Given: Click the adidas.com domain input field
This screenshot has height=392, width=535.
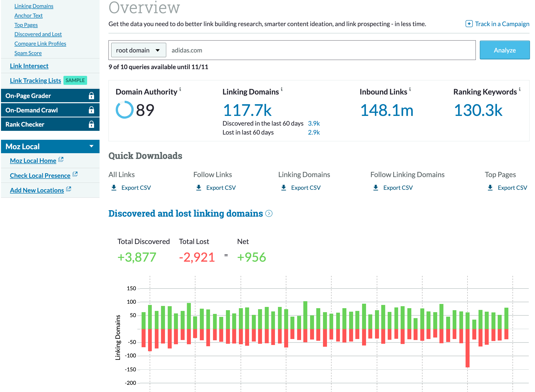Looking at the screenshot, I should (x=321, y=50).
